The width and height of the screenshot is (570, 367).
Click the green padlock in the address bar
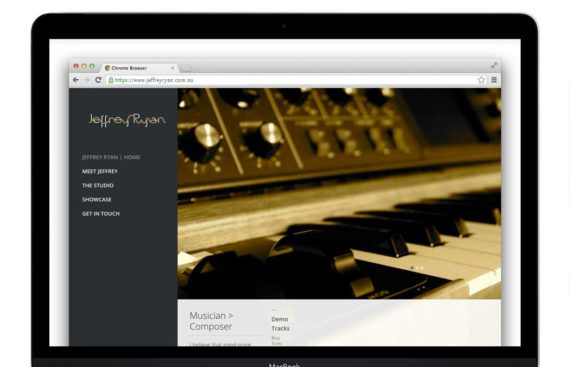click(x=111, y=80)
